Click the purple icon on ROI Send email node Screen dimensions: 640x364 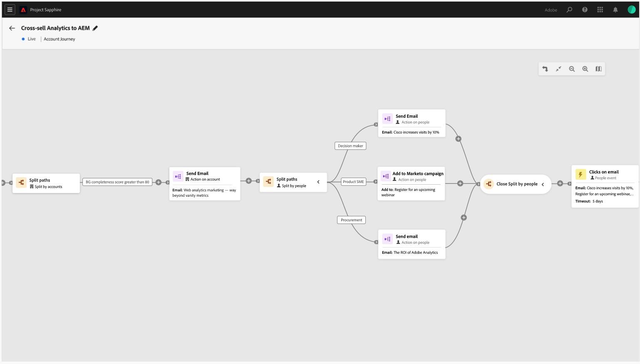387,239
